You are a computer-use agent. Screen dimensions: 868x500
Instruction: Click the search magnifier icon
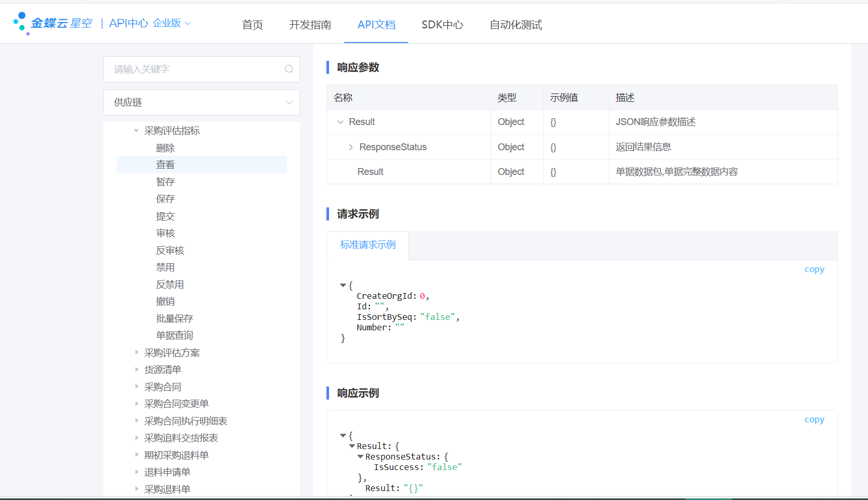[289, 69]
